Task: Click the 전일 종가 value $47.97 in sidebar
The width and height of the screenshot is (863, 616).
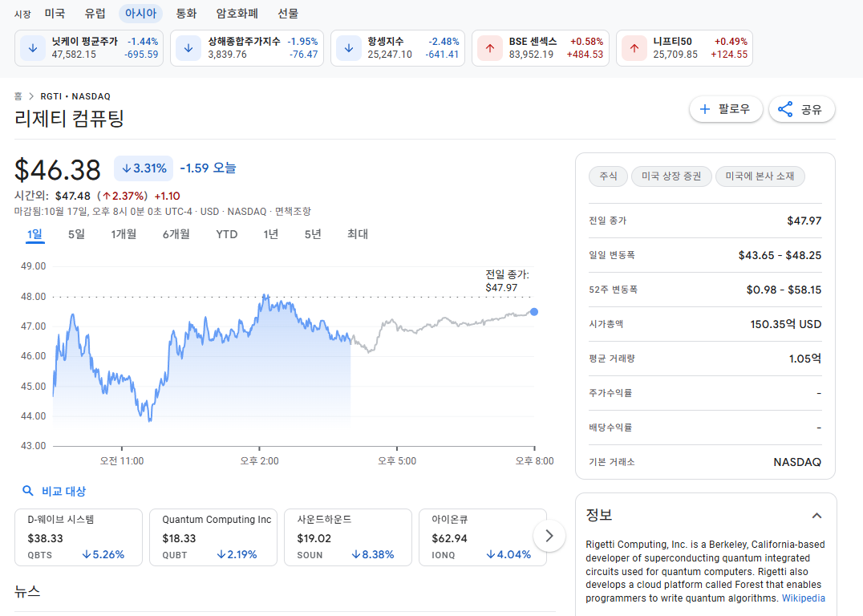Action: coord(804,221)
